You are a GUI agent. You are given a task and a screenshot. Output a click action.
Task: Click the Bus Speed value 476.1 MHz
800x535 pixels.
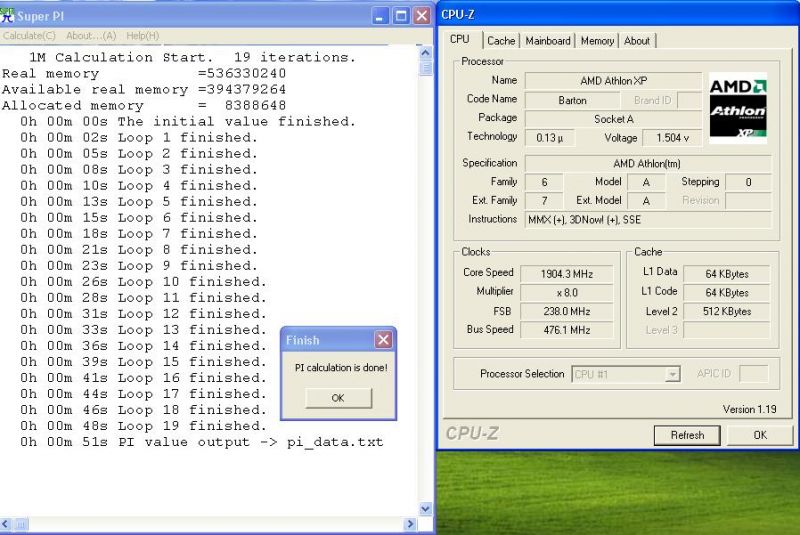pyautogui.click(x=567, y=330)
